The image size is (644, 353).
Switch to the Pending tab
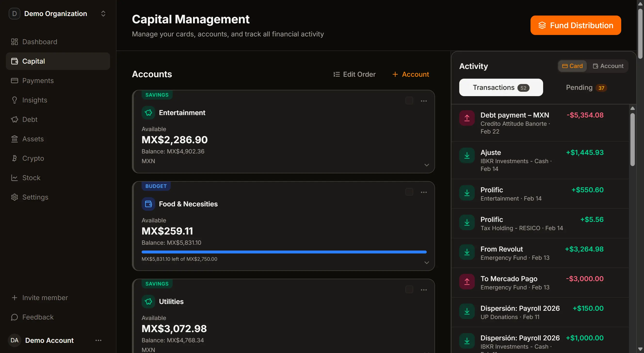click(x=587, y=87)
